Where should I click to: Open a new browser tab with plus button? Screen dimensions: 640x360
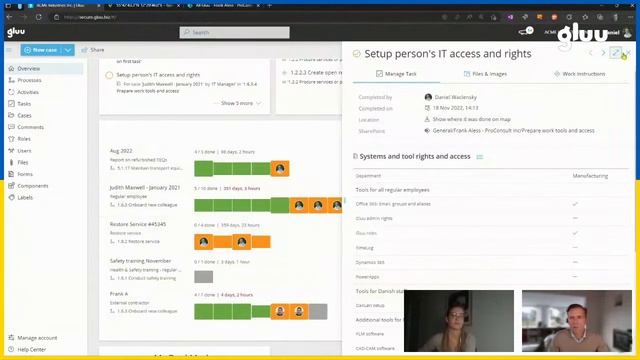[x=269, y=6]
